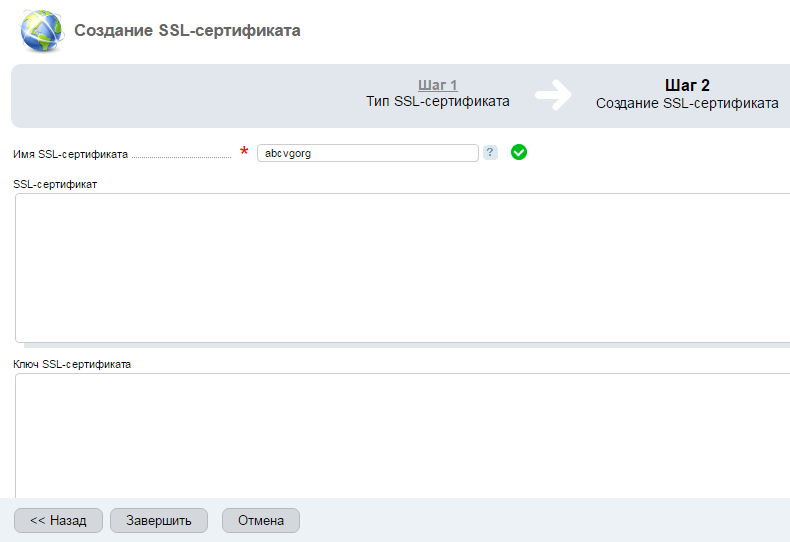Click inside the SSL-сертификат text area
790x542 pixels.
click(403, 268)
